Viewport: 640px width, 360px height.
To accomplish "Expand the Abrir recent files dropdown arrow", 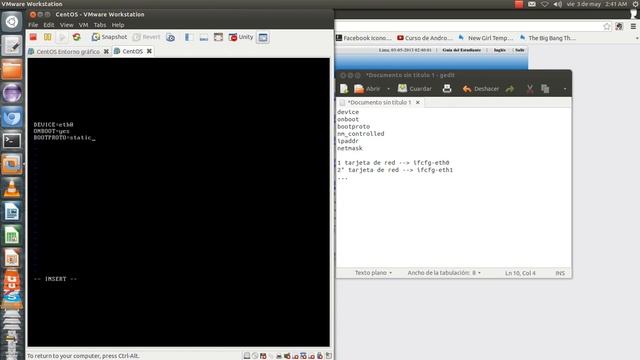I will (x=388, y=89).
